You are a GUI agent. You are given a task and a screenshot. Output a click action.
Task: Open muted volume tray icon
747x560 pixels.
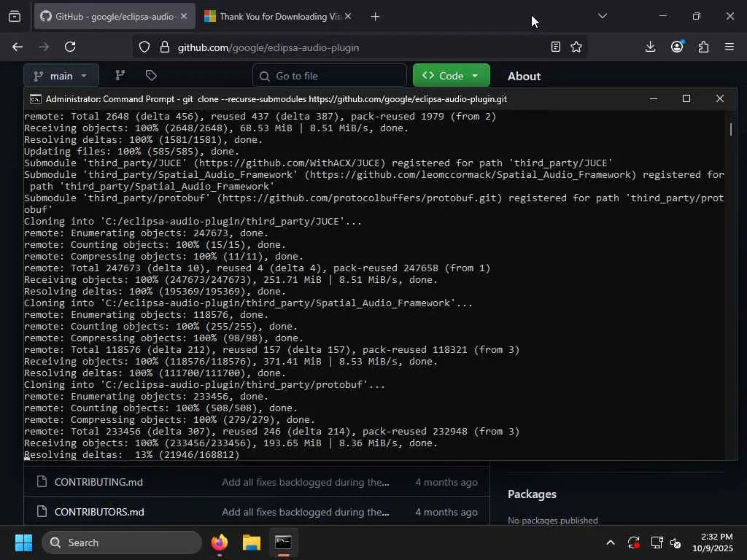[676, 542]
